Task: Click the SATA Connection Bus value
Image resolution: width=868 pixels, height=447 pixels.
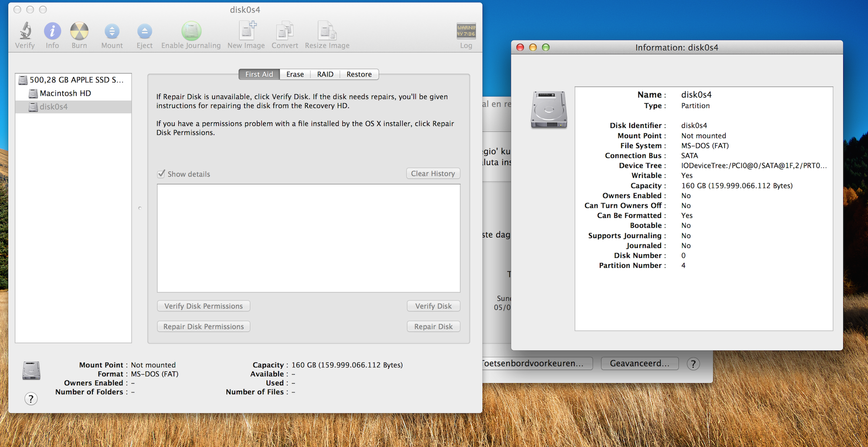Action: tap(690, 156)
